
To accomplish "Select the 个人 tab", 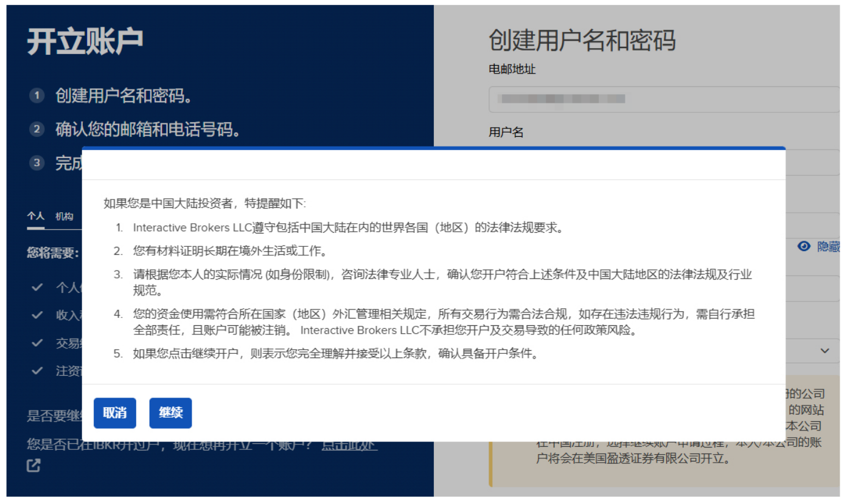I will pos(35,216).
